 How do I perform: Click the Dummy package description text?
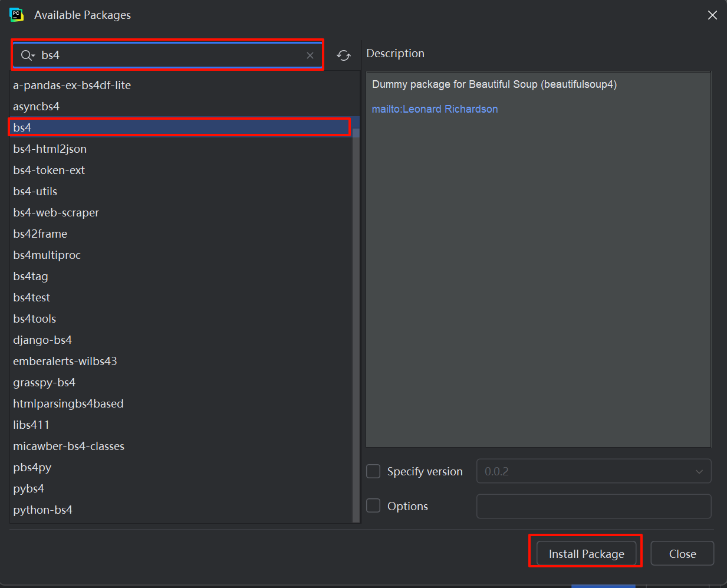coord(494,84)
